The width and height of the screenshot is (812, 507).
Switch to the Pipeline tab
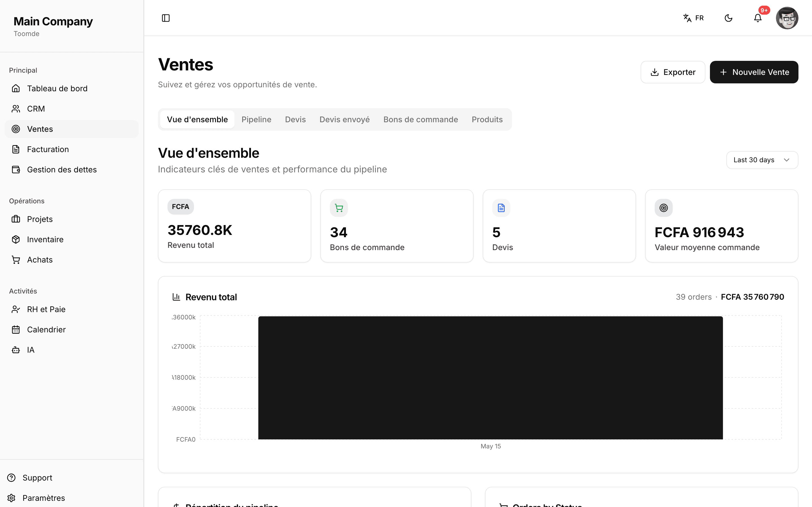(256, 119)
